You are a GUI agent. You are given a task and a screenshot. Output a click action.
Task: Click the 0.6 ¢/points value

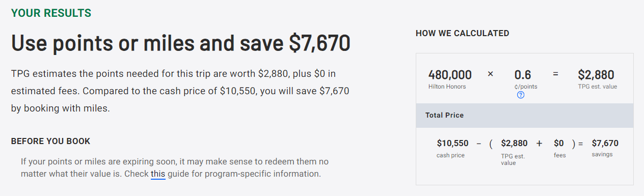[523, 75]
